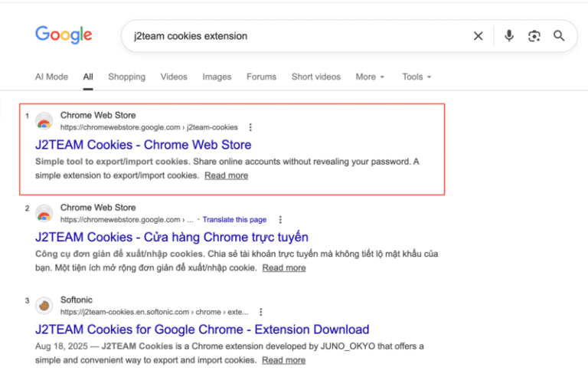Switch to the Images tab
588x387 pixels.
click(x=217, y=77)
